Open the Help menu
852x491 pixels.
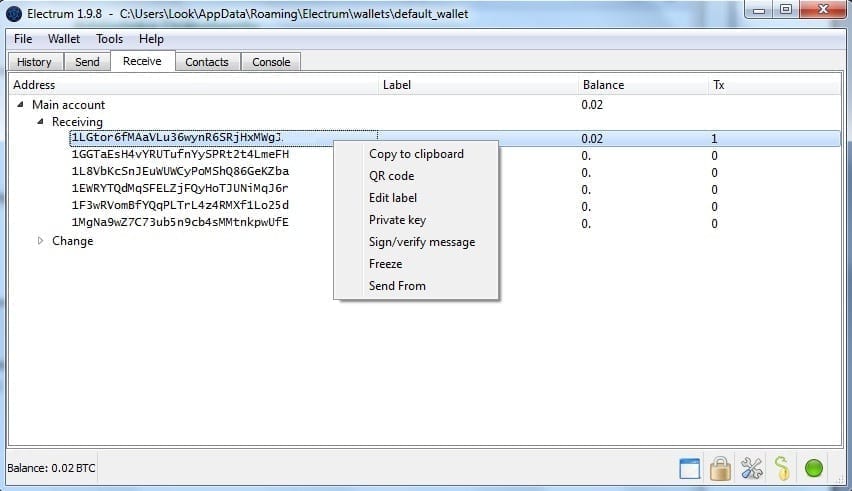(x=151, y=39)
